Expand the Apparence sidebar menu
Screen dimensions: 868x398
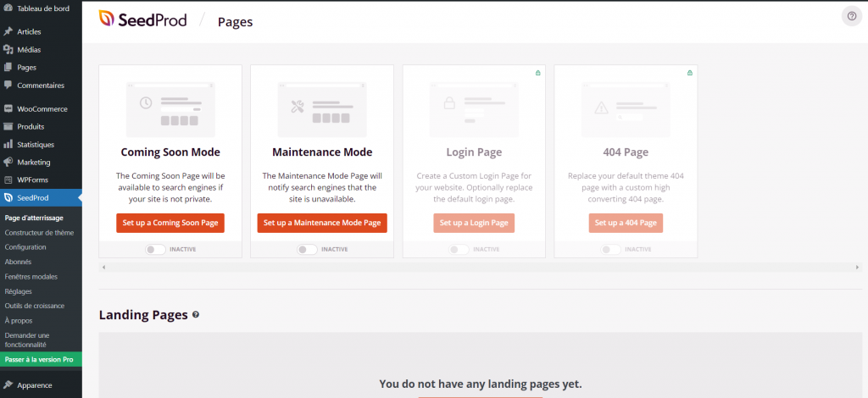click(x=35, y=385)
